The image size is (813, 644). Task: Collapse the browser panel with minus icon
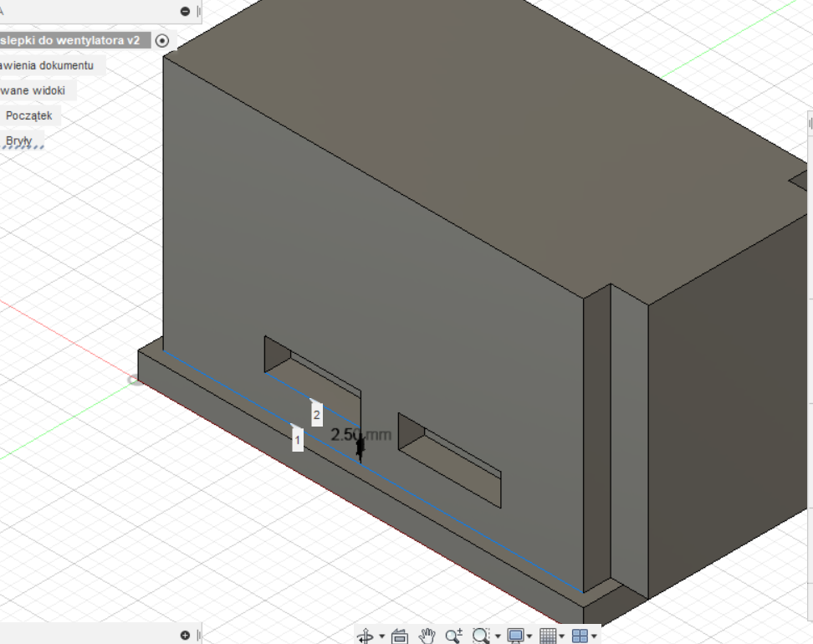[185, 11]
